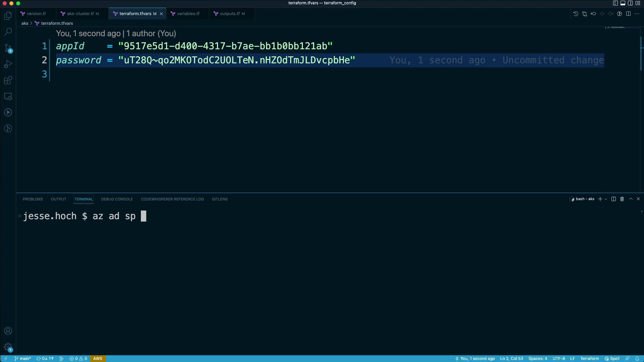Open the Explorer view in the activity bar
This screenshot has height=362, width=644.
tap(8, 16)
